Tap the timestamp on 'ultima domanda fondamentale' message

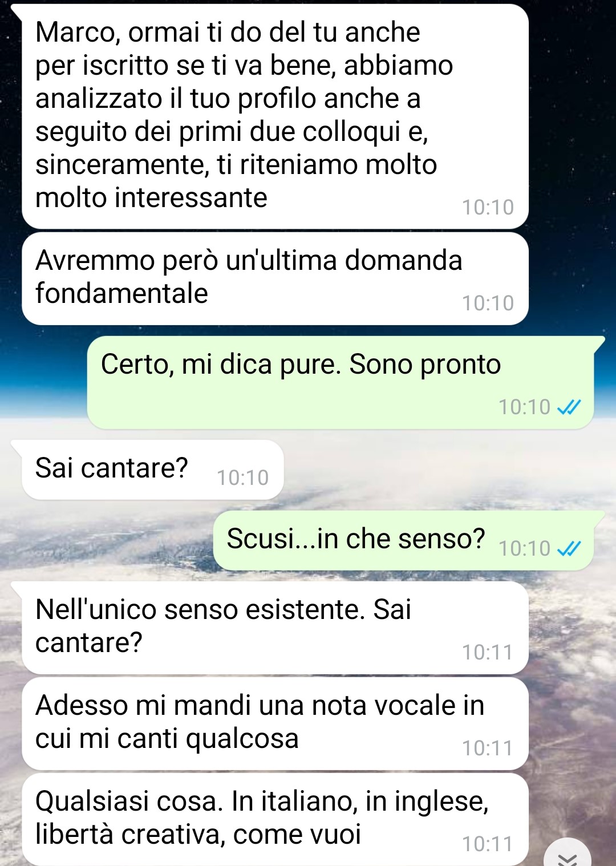pyautogui.click(x=488, y=303)
